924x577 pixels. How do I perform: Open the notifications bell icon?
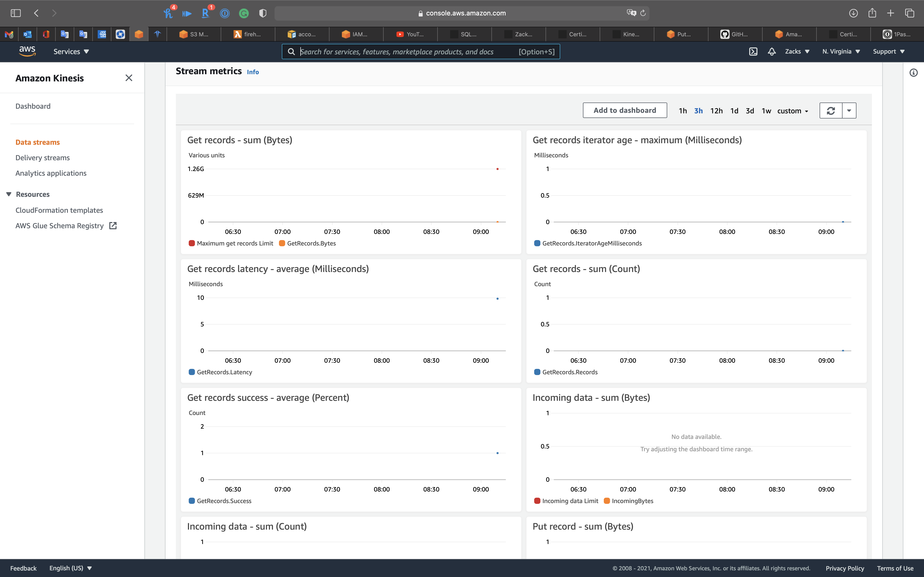point(772,52)
